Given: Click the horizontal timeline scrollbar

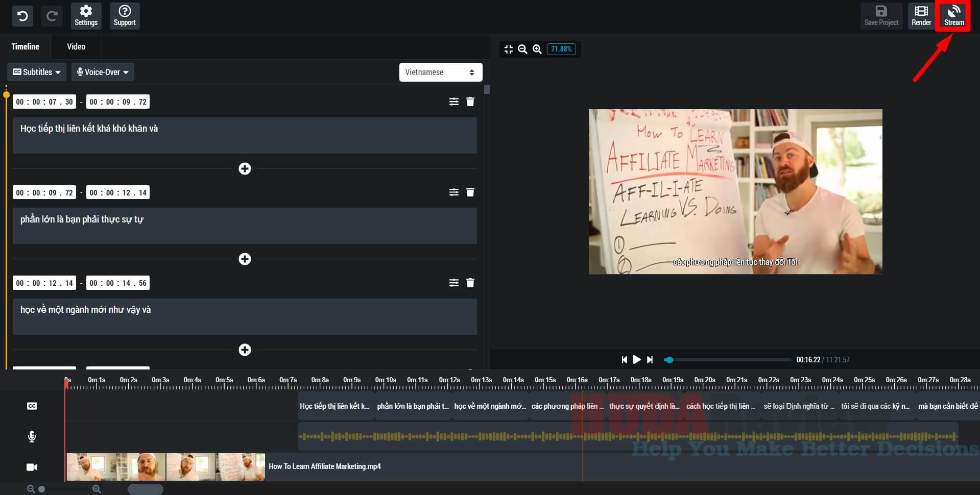Looking at the screenshot, I should point(146,489).
